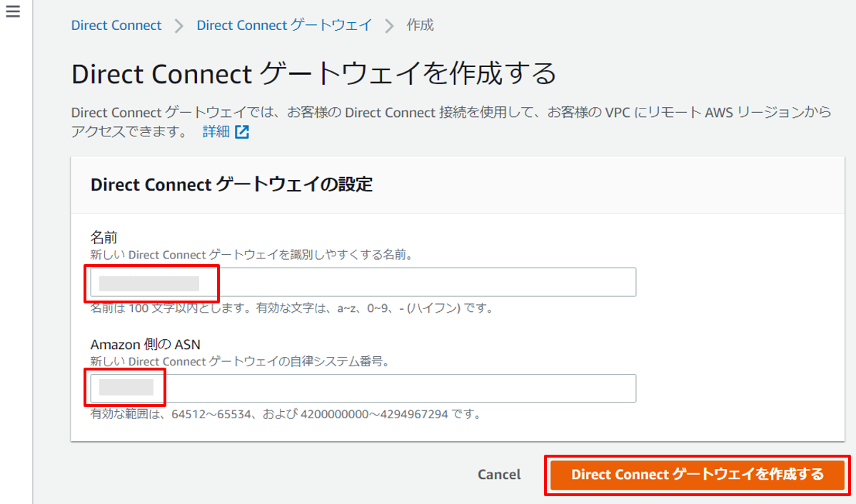Select the 識別しやすくする名前 description text

(x=251, y=255)
